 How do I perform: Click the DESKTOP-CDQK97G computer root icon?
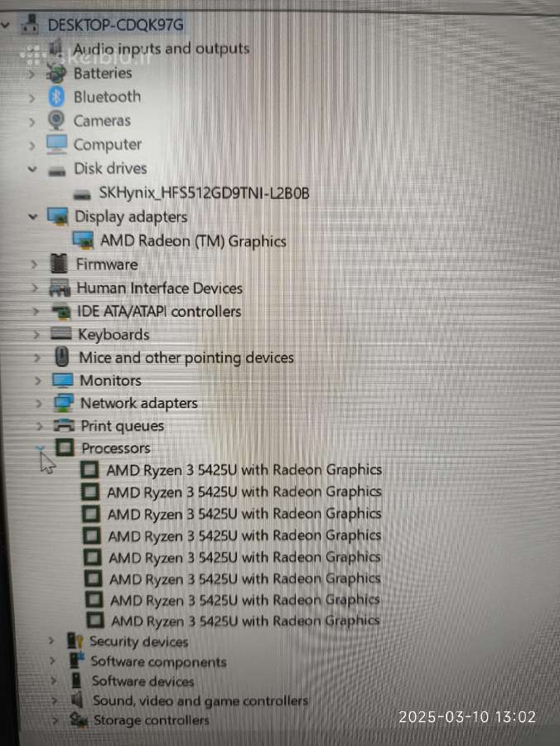coord(30,24)
